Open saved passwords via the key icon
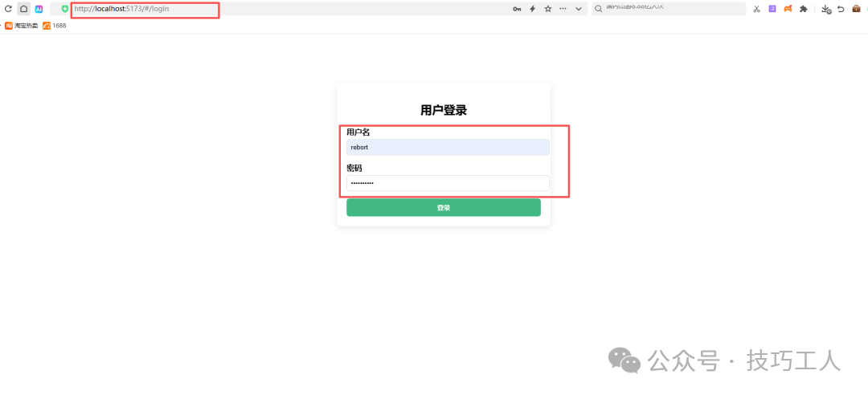This screenshot has width=868, height=395. click(x=517, y=9)
